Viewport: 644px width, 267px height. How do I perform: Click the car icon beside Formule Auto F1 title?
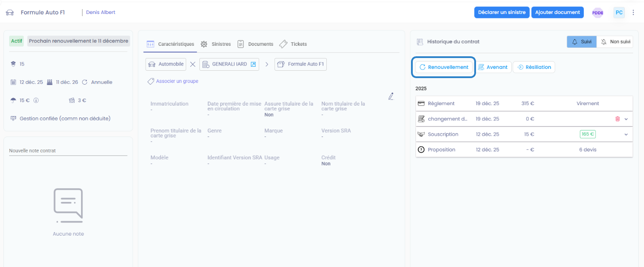tap(10, 13)
